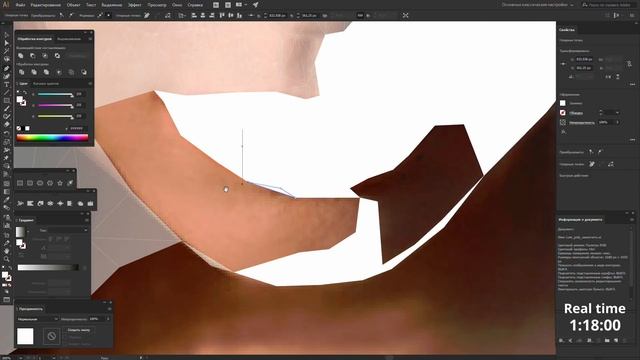This screenshot has height=360, width=640.
Task: Open Color panel options menu
Action: click(90, 83)
